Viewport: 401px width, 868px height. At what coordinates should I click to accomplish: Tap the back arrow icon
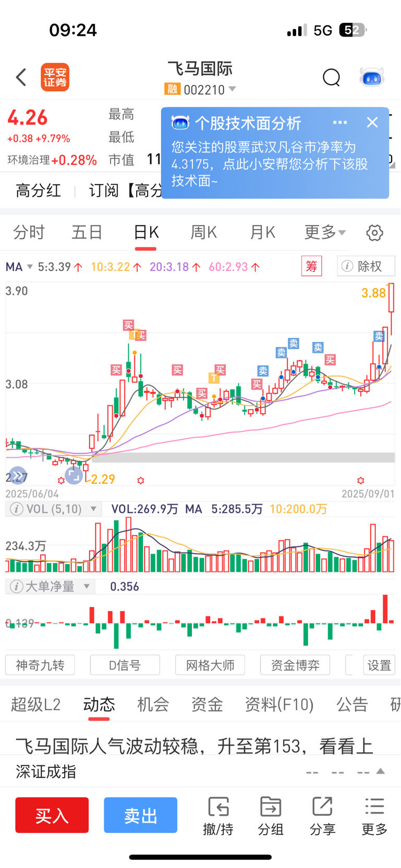click(x=21, y=77)
